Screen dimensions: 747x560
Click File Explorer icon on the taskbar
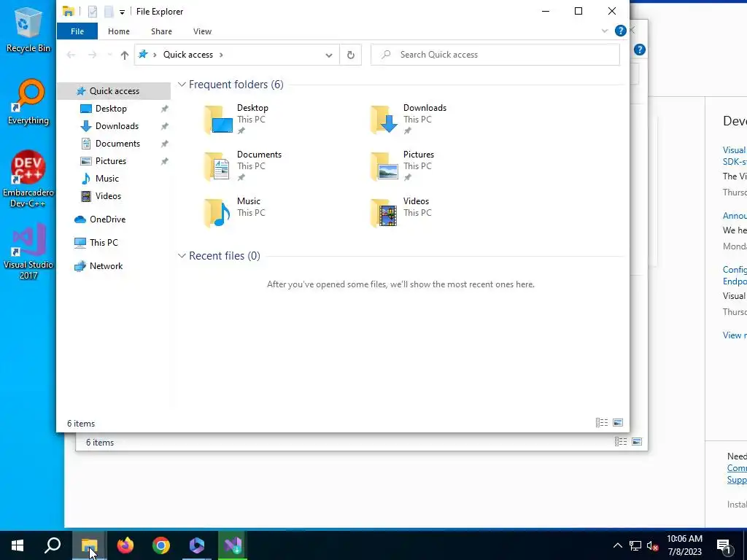pyautogui.click(x=89, y=545)
